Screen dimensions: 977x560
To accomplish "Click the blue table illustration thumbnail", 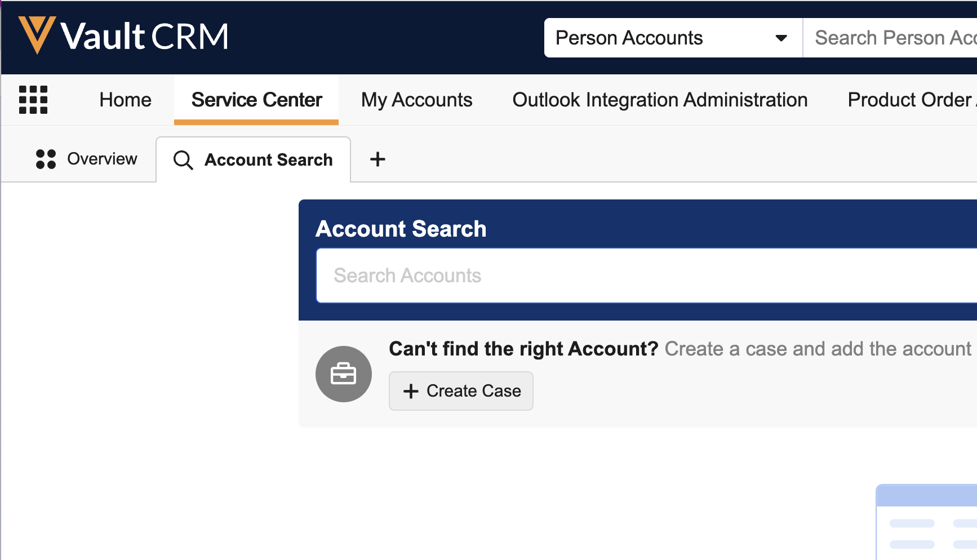I will pos(926,522).
